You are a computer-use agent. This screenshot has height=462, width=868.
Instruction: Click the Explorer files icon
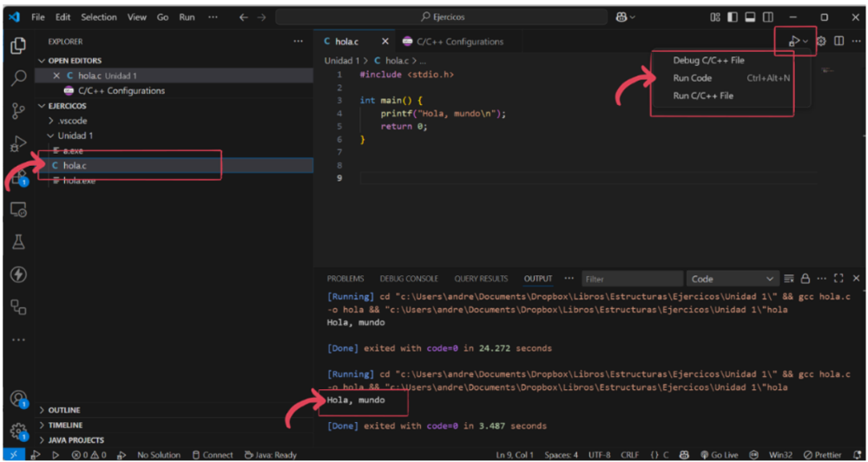pyautogui.click(x=18, y=46)
